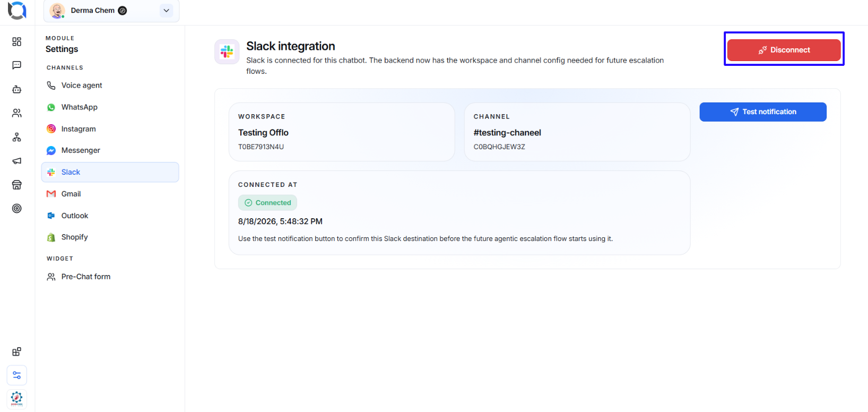Image resolution: width=868 pixels, height=412 pixels.
Task: Click the workspace ID T0BE7913N4U
Action: tap(261, 147)
